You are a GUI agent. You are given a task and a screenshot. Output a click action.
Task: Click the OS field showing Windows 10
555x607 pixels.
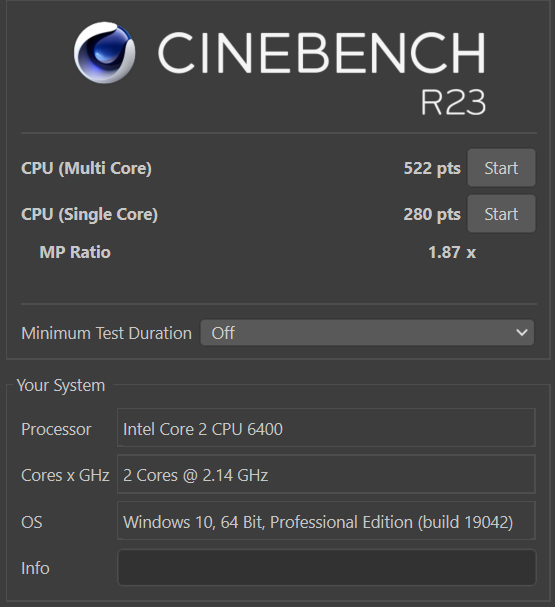click(x=326, y=521)
